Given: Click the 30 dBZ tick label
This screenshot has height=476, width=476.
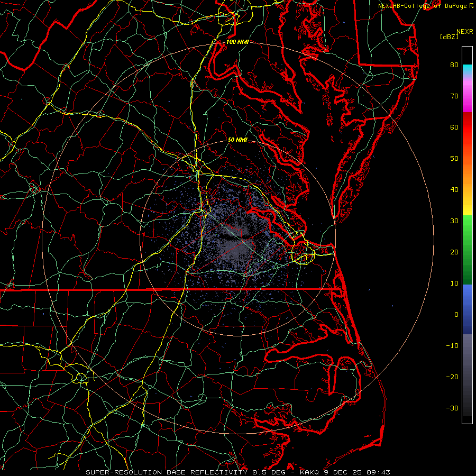Looking at the screenshot, I should click(454, 221).
